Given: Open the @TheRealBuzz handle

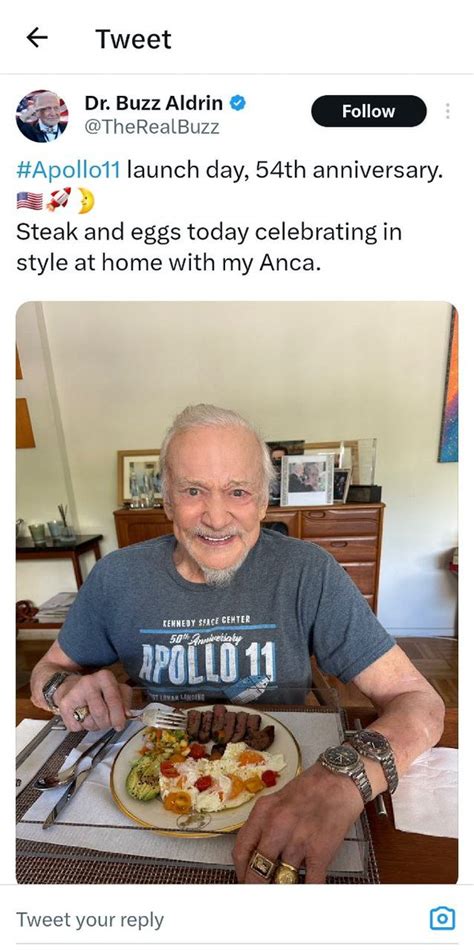Looking at the screenshot, I should 152,127.
